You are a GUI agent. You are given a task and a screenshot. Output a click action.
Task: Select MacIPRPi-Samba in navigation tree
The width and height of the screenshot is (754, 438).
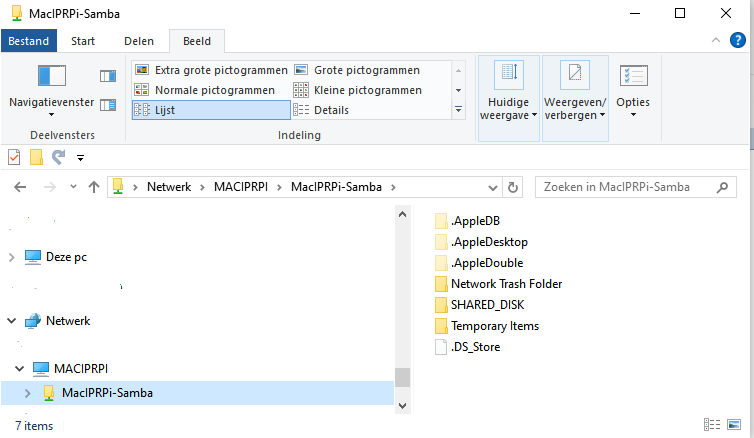pyautogui.click(x=107, y=393)
